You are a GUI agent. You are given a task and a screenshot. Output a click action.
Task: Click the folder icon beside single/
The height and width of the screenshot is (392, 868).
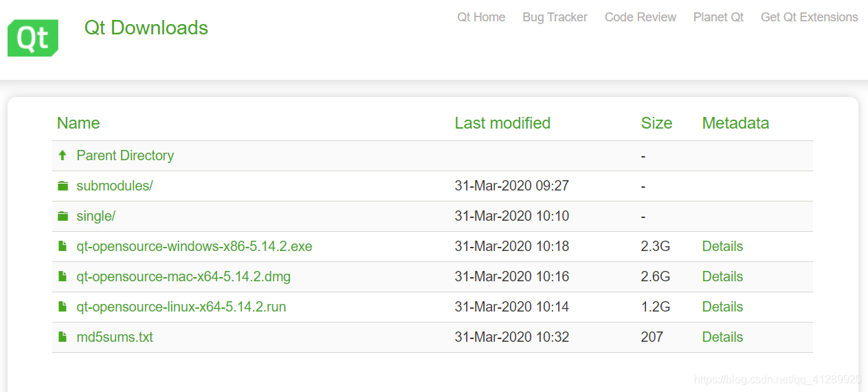point(63,217)
